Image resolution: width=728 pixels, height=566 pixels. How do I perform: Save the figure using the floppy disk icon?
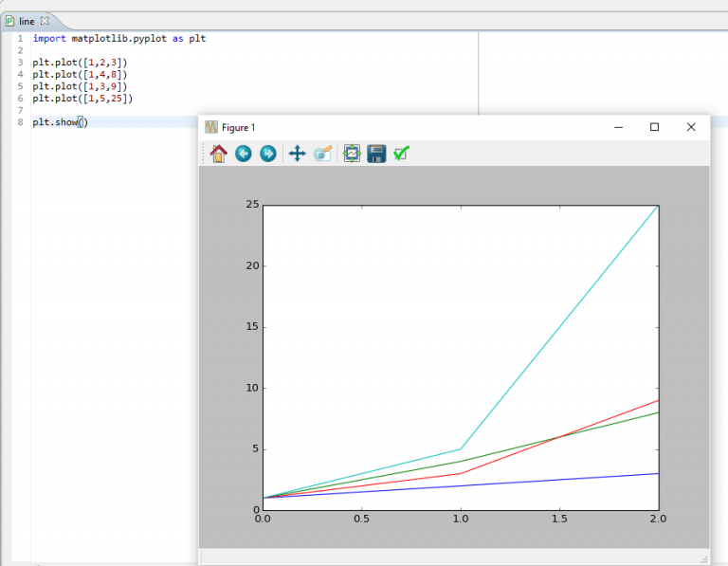376,154
